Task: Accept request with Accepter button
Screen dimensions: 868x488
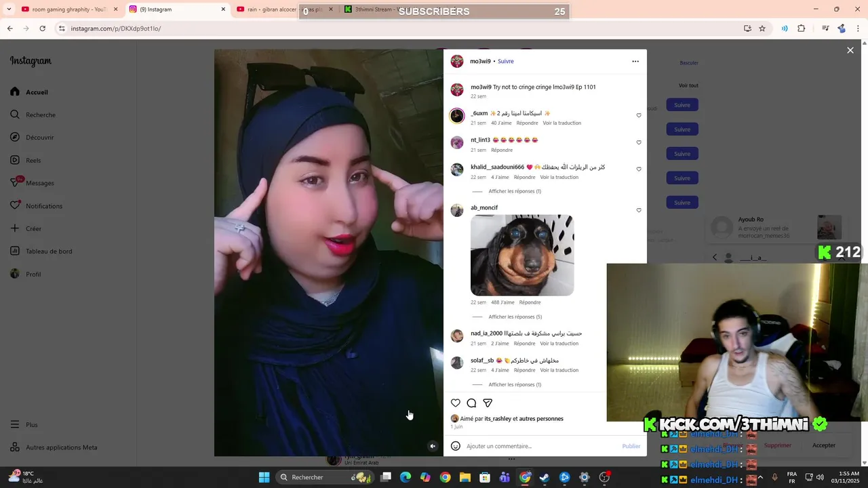Action: pos(824,445)
